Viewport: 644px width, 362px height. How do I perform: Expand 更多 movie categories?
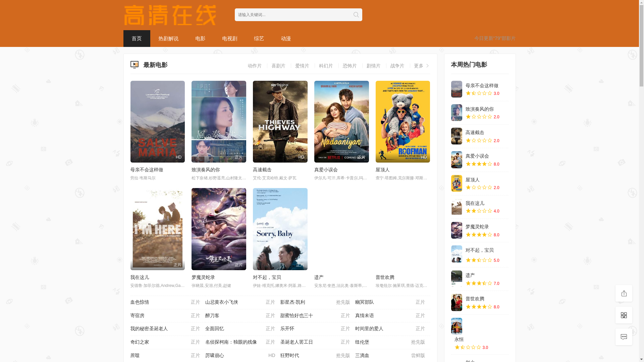(x=422, y=66)
